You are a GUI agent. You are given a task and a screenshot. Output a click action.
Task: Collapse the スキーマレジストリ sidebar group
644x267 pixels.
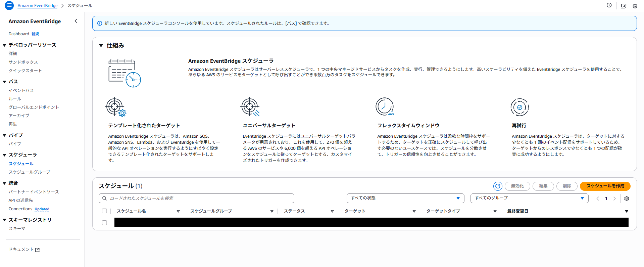click(x=4, y=220)
